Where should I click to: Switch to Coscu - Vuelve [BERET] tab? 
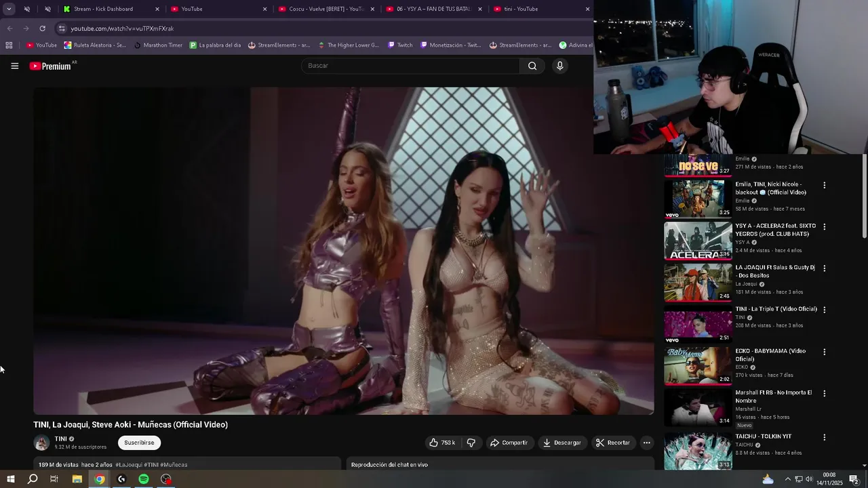325,9
